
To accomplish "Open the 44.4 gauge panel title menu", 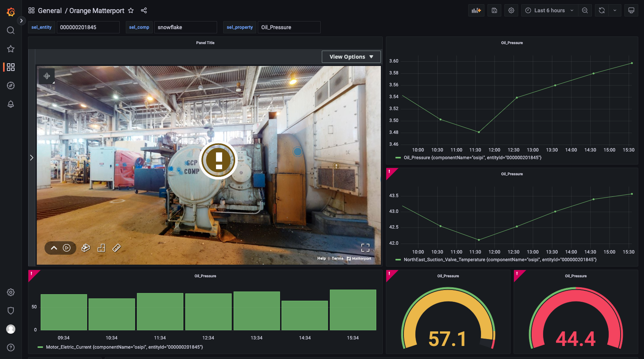I will (576, 276).
